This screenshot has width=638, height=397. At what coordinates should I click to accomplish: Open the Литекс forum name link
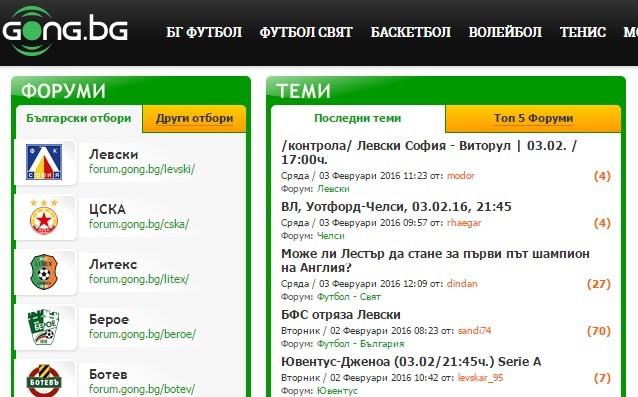[x=113, y=264]
